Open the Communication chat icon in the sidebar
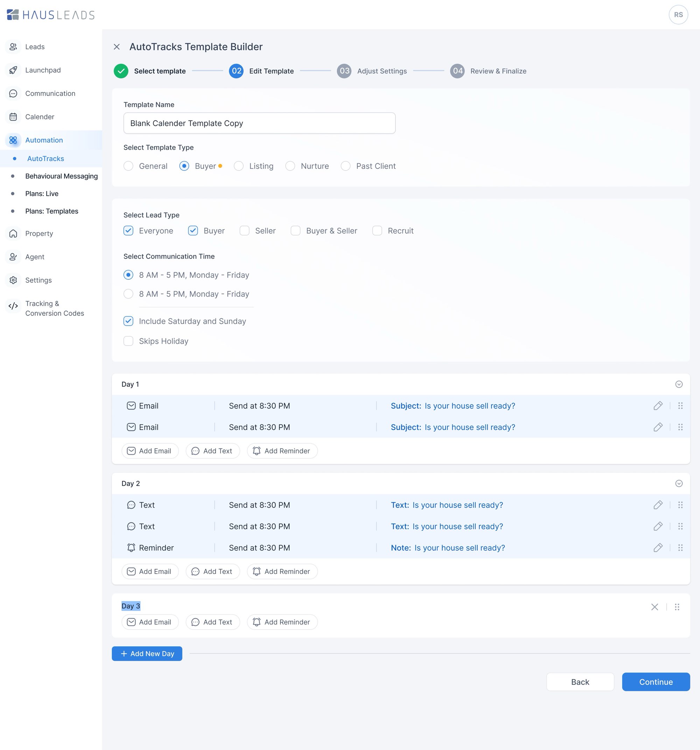700x750 pixels. click(x=13, y=93)
